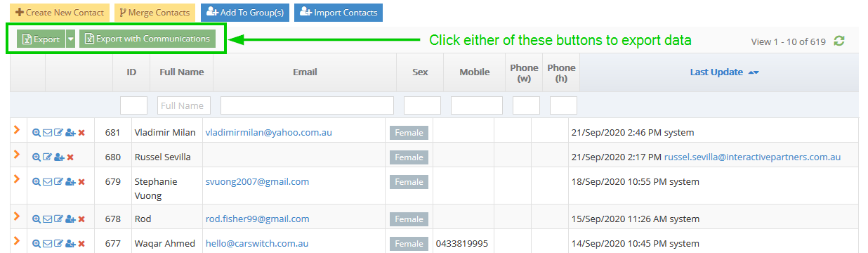Expand the Vladimir Milan row
Screen dimensions: 868x253
click(x=16, y=130)
